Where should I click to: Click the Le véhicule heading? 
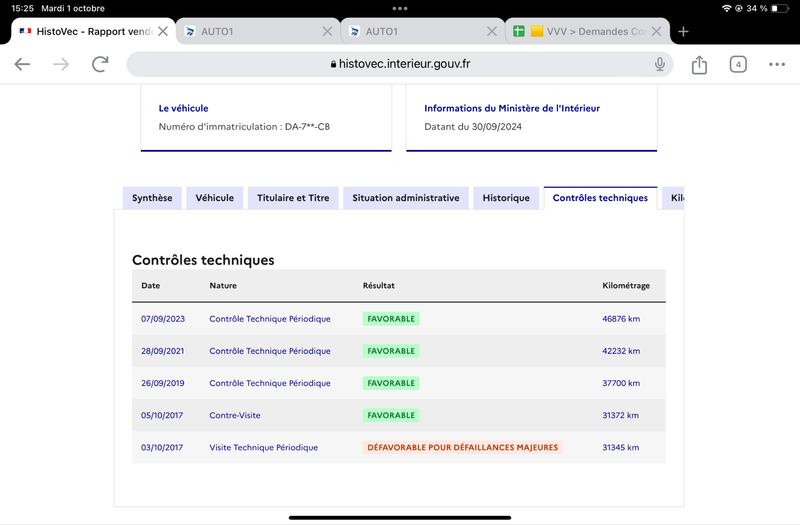pyautogui.click(x=183, y=108)
